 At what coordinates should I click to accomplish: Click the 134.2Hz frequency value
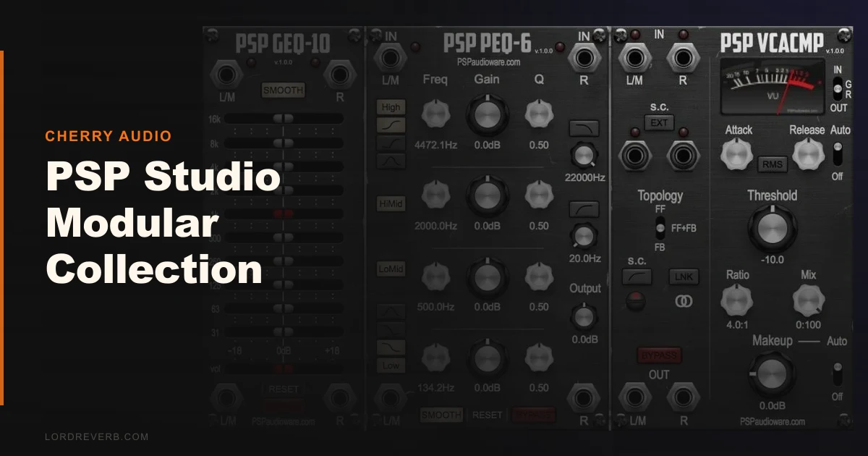pos(435,387)
